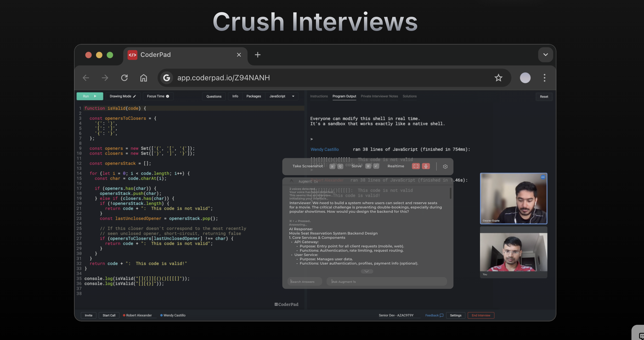This screenshot has width=644, height=340.
Task: Open the Private Interviewer Notes tab
Action: coord(379,96)
